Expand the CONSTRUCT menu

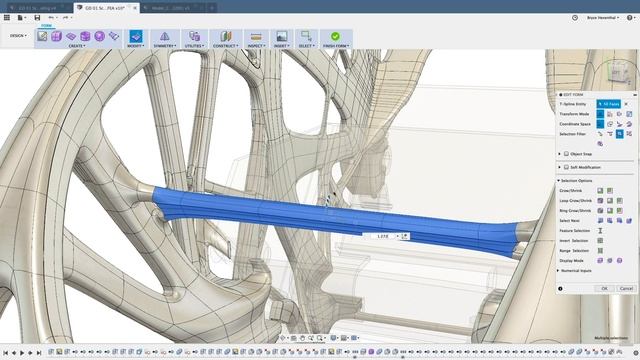click(x=226, y=46)
